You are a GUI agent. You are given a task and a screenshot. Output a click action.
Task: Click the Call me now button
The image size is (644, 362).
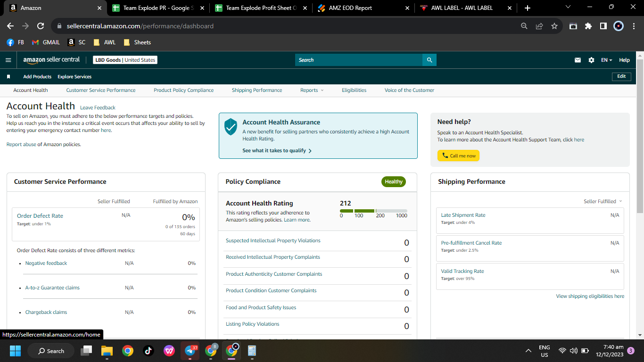pos(458,156)
